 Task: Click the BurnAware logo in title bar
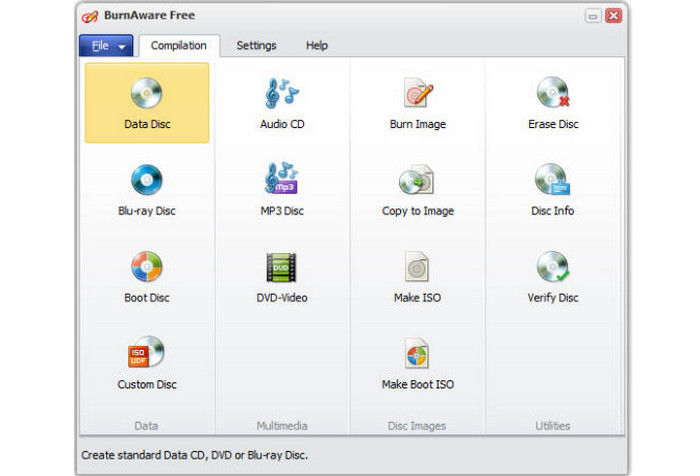click(90, 17)
